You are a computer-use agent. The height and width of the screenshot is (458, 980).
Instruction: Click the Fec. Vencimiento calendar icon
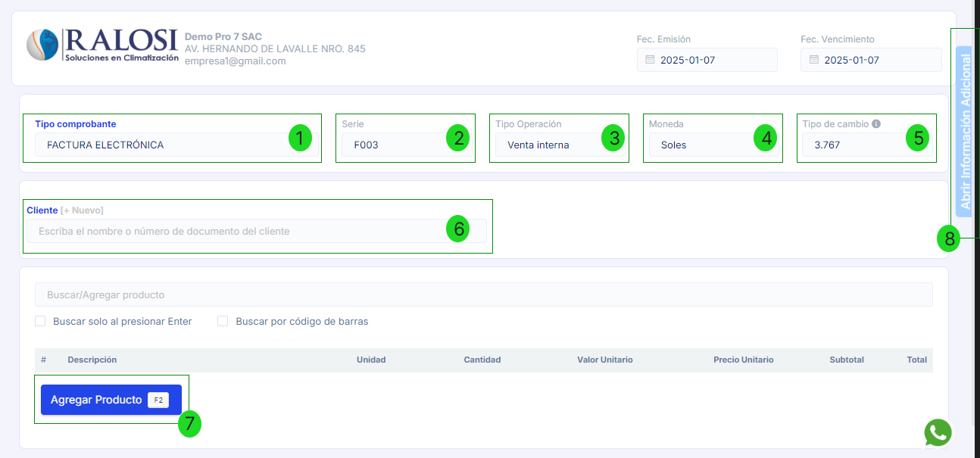click(x=813, y=60)
